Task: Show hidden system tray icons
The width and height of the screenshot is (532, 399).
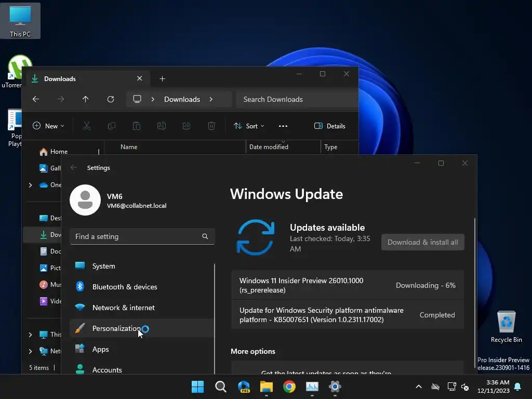Action: coord(419,387)
